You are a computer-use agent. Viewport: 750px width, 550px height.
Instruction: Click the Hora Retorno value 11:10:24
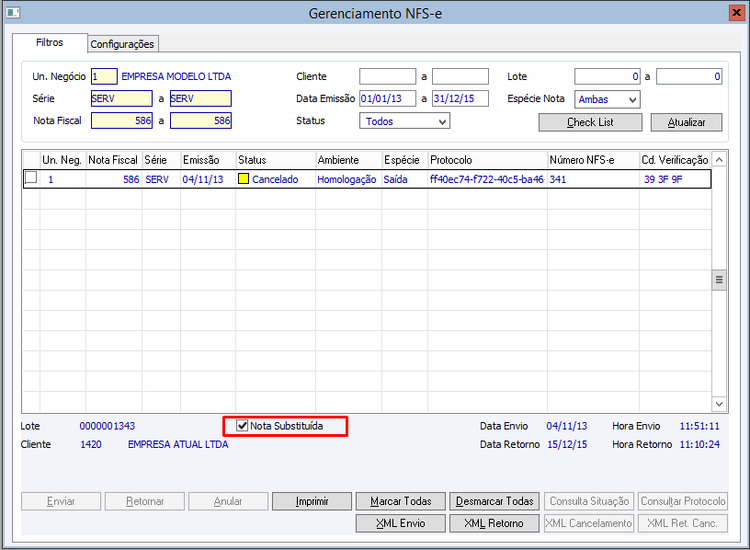pyautogui.click(x=699, y=444)
